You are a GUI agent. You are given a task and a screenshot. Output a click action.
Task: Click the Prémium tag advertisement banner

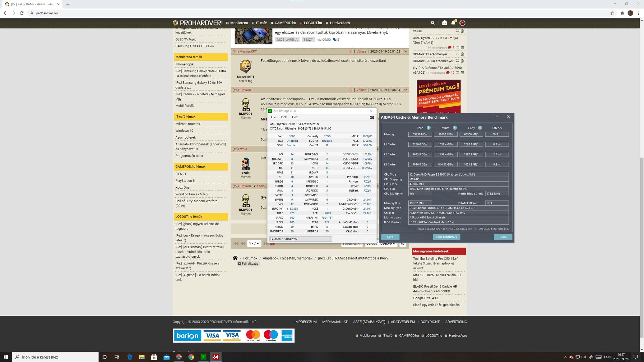pos(438,96)
